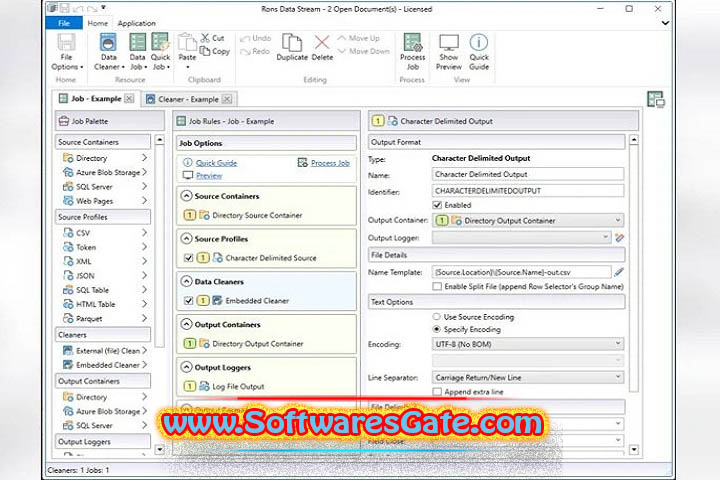This screenshot has width=720, height=480.
Task: Select Embedded Cleaner in the Cleaners palette
Action: click(x=105, y=365)
